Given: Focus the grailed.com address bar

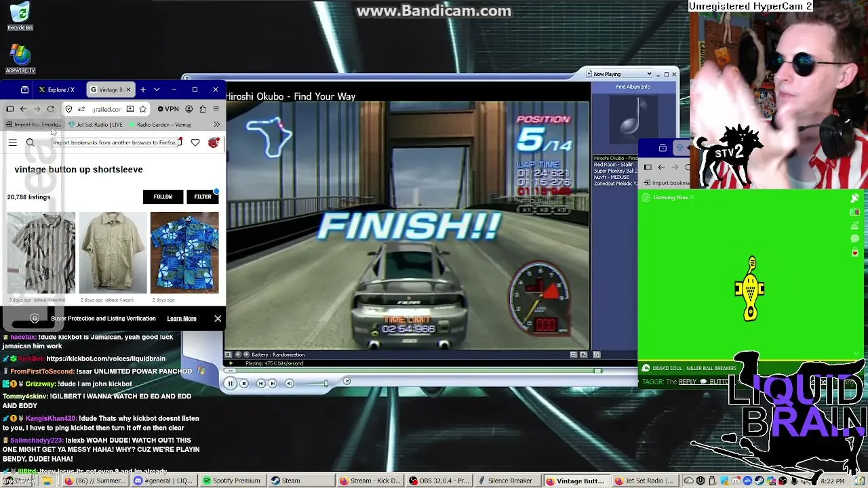Looking at the screenshot, I should tap(107, 109).
